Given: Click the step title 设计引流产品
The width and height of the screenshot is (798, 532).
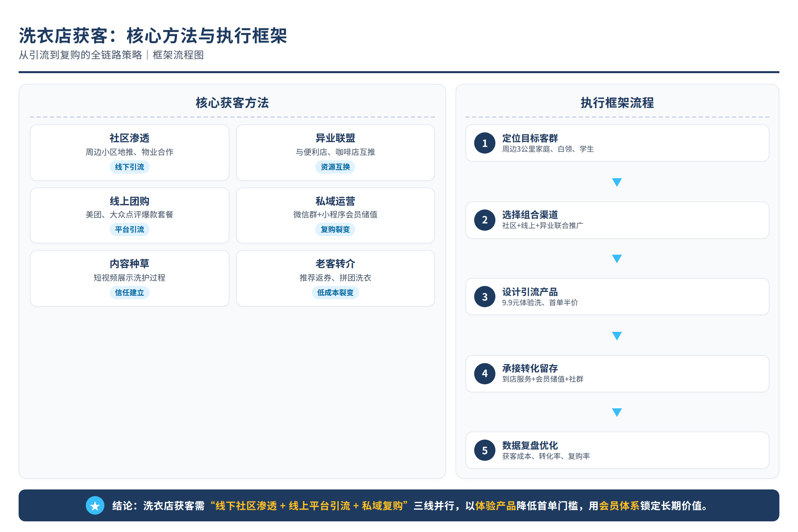Looking at the screenshot, I should pos(530,292).
